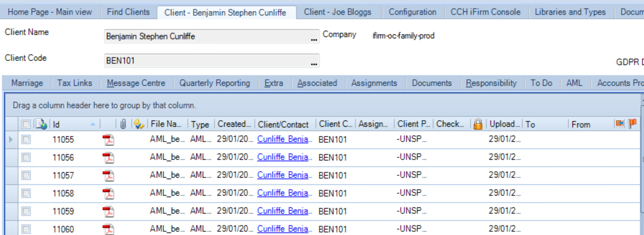Tick checkbox for document 11058
644x235 pixels.
click(x=26, y=193)
